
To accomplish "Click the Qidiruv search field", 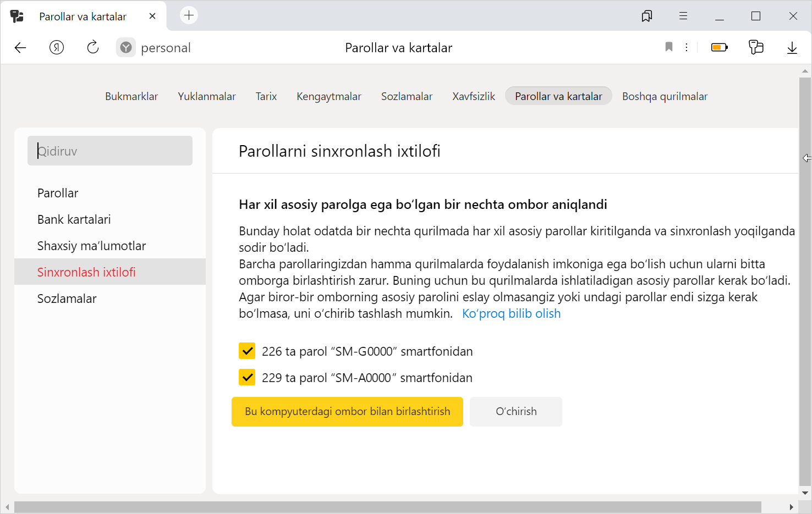I will pyautogui.click(x=110, y=151).
